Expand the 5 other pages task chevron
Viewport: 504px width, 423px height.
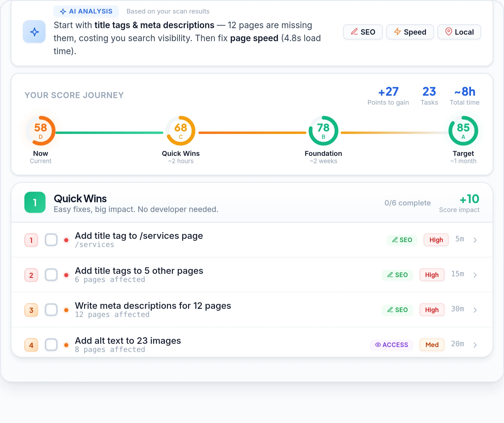475,275
